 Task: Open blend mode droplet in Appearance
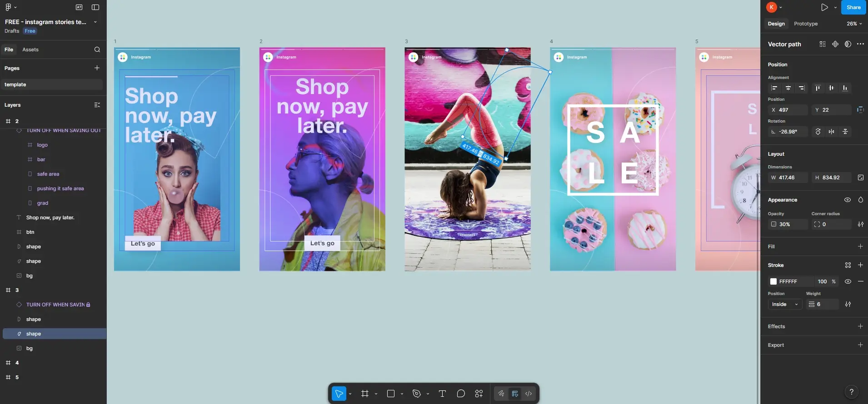(861, 200)
